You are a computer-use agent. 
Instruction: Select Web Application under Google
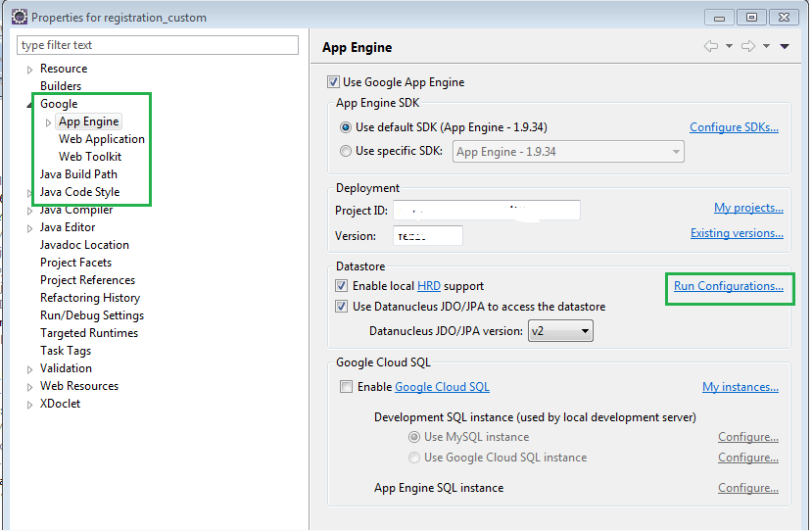point(102,139)
